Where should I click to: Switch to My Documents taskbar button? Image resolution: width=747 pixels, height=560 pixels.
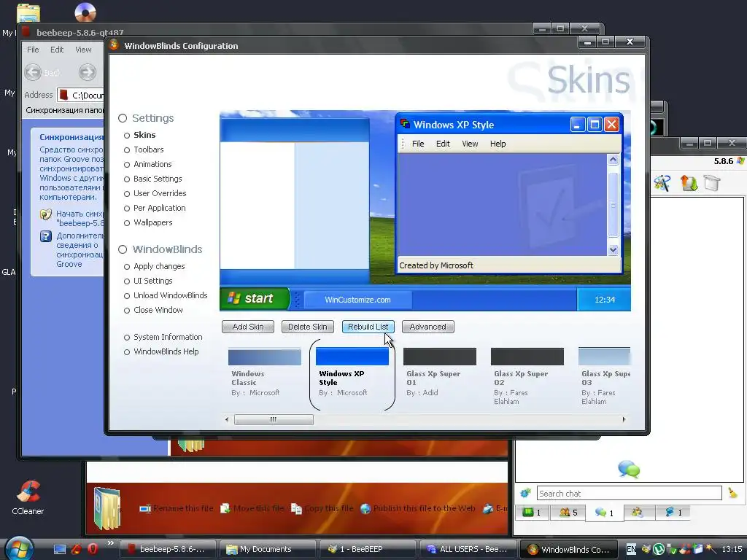(269, 549)
